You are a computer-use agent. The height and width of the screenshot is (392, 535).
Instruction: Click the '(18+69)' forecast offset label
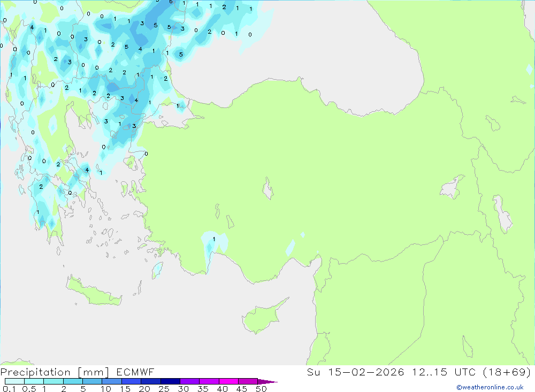coord(507,372)
